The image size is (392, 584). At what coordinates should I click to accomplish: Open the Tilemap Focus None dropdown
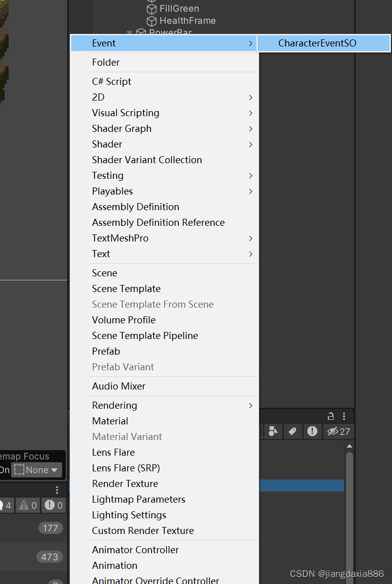(36, 470)
